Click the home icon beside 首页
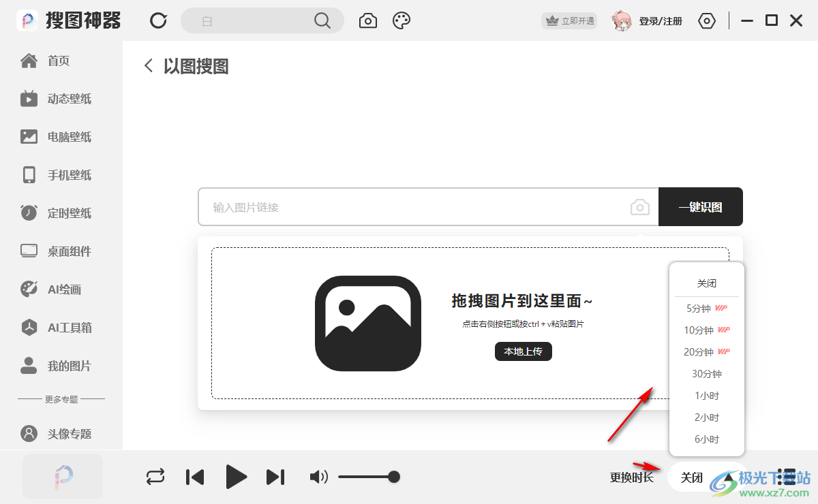 29,61
